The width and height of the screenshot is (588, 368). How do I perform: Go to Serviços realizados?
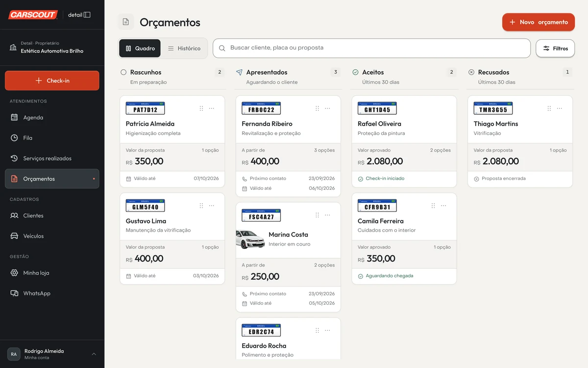click(52, 158)
